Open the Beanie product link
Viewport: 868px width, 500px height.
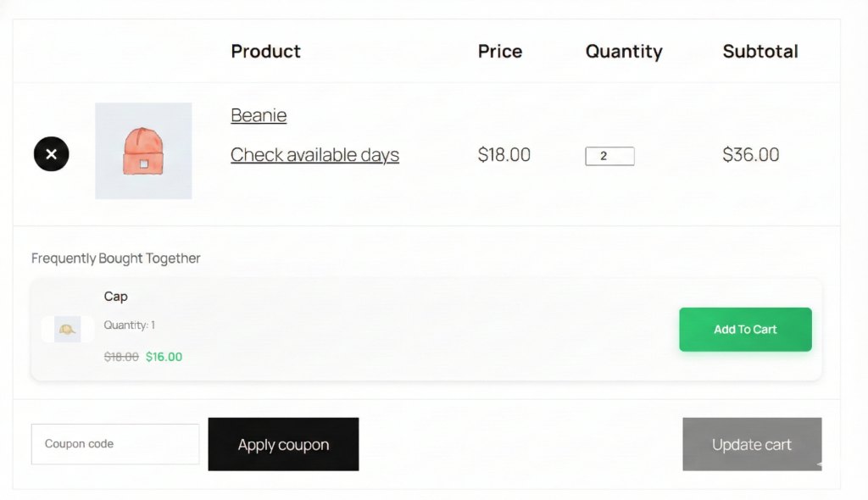[x=259, y=115]
